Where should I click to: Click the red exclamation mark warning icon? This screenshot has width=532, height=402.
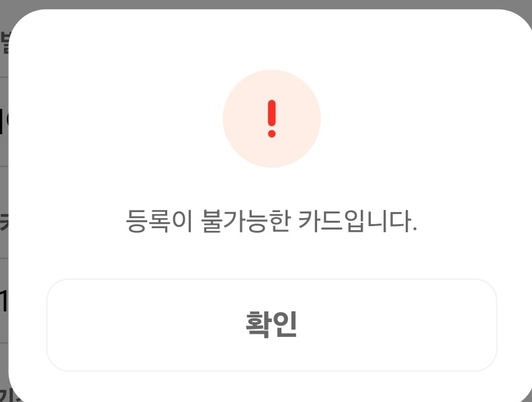[x=271, y=119]
